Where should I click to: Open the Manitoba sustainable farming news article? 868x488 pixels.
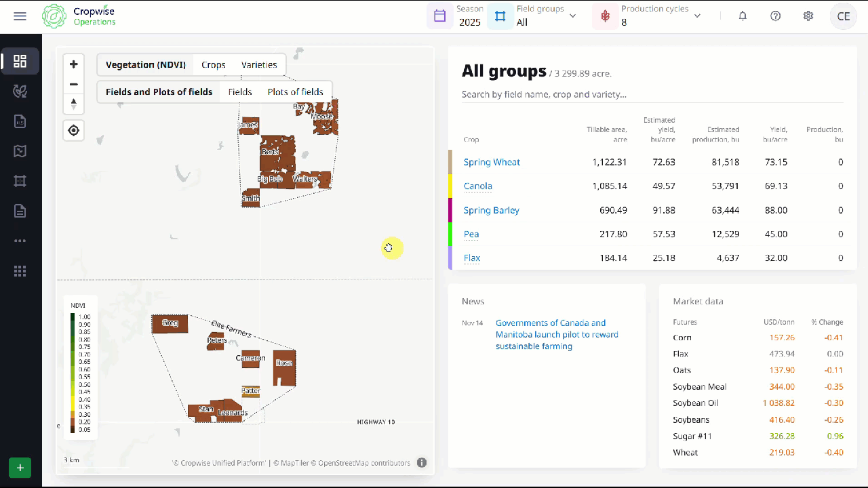coord(557,335)
